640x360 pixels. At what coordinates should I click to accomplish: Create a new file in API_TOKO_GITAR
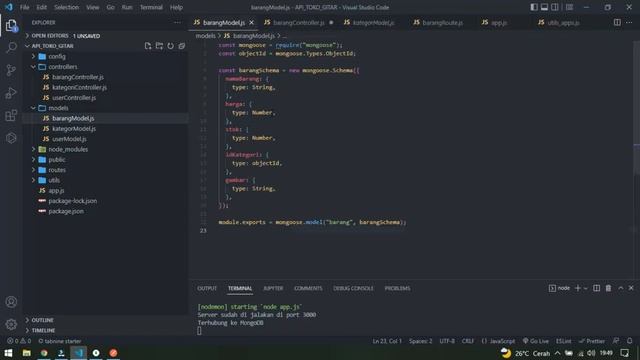point(148,46)
